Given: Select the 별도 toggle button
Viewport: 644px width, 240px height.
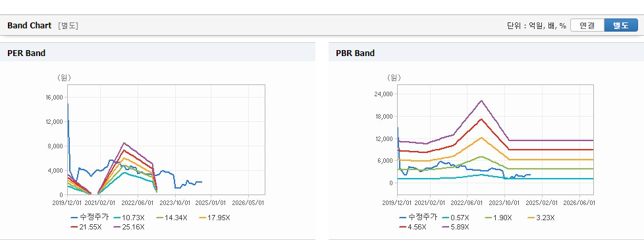Looking at the screenshot, I should 620,26.
